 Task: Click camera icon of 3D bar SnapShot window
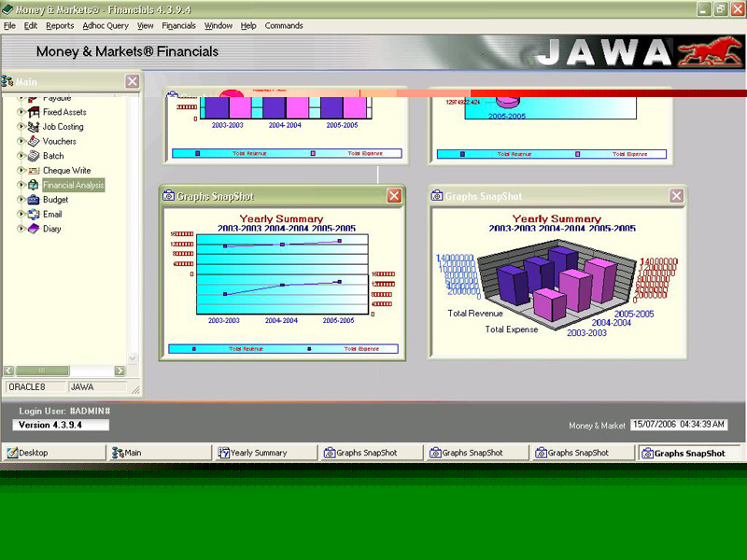coord(437,196)
